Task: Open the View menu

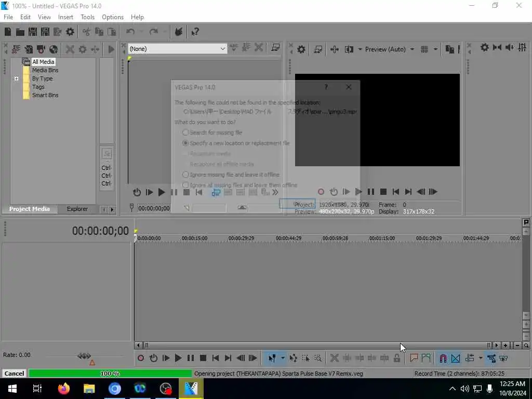Action: 44,17
